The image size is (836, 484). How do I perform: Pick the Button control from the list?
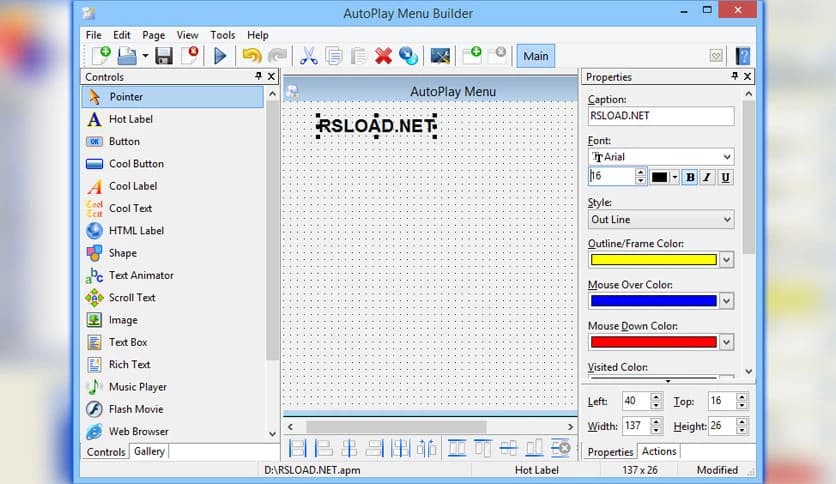173,141
